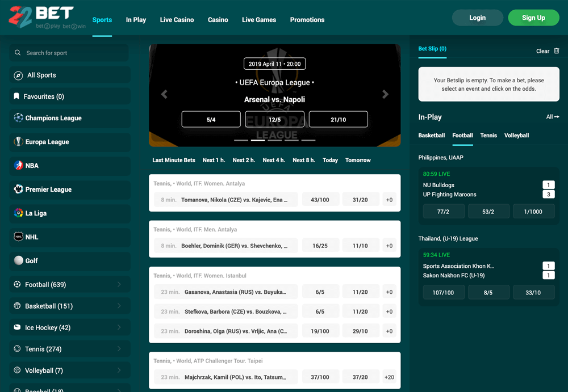
Task: Select 37/20 odds in Majchrzak match
Action: click(360, 377)
